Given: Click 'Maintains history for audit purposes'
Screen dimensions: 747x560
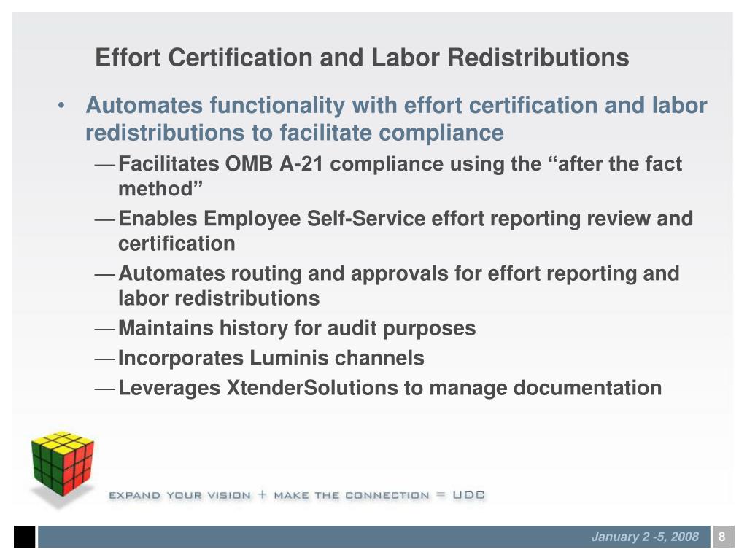Looking at the screenshot, I should [297, 328].
